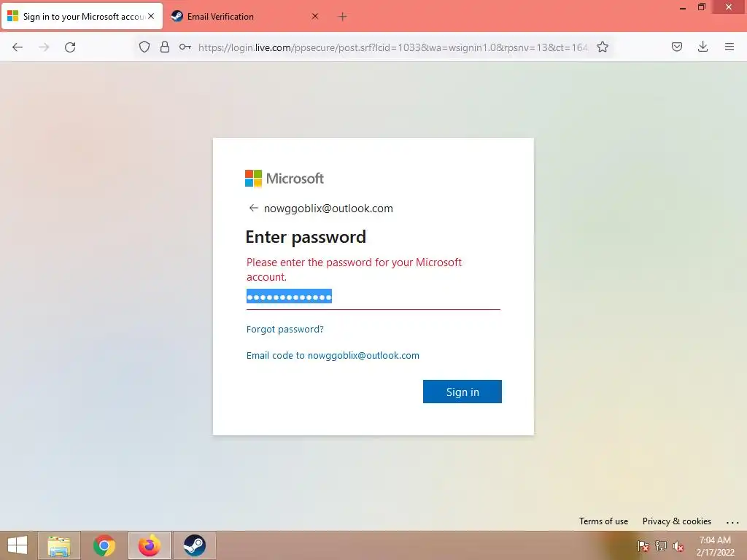The width and height of the screenshot is (747, 560).
Task: Launch Chrome from taskbar
Action: click(x=104, y=545)
